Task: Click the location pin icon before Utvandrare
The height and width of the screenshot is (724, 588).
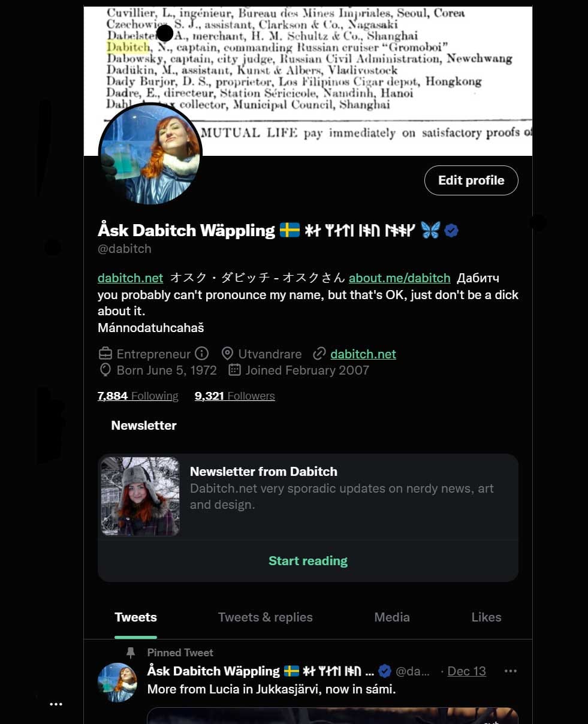Action: [x=227, y=354]
